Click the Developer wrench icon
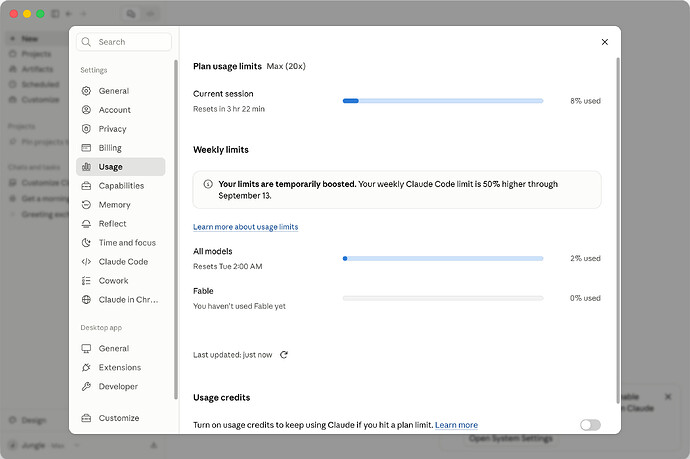The image size is (690, 459). point(86,386)
